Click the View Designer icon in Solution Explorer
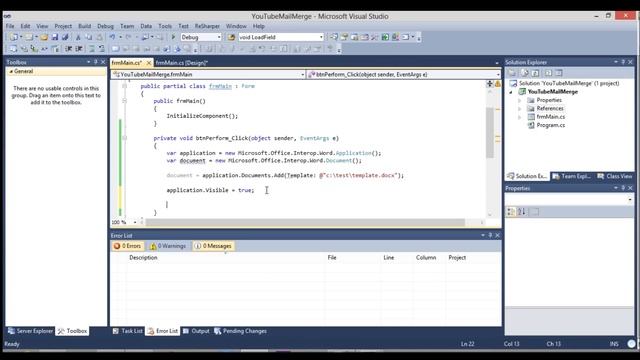The image size is (640, 360). [x=558, y=73]
